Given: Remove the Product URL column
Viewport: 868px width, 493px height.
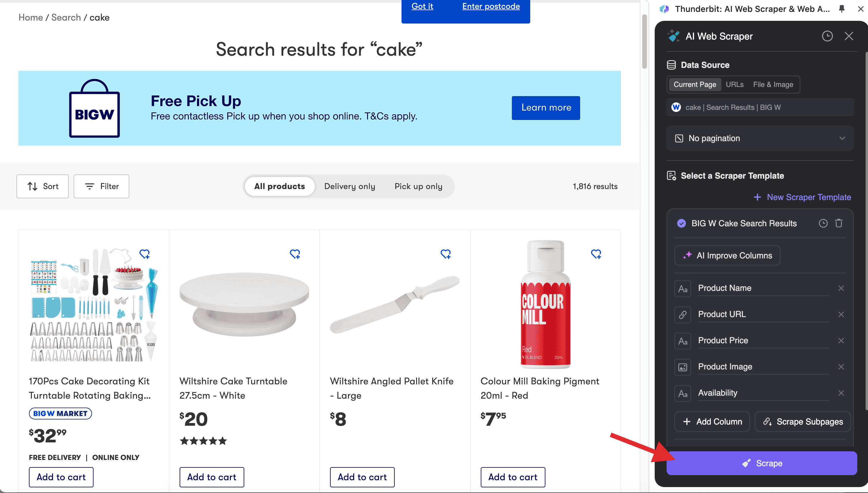Looking at the screenshot, I should pos(841,314).
